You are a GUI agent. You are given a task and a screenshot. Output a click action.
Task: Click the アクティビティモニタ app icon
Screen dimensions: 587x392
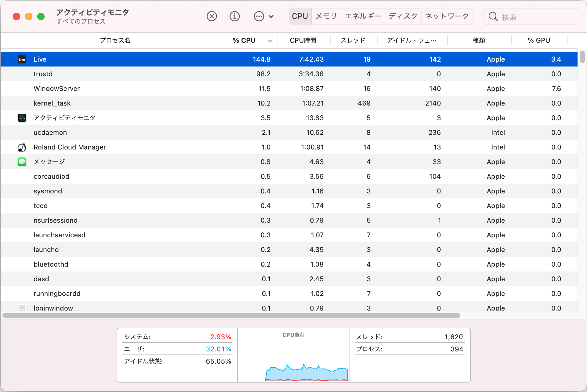point(22,118)
